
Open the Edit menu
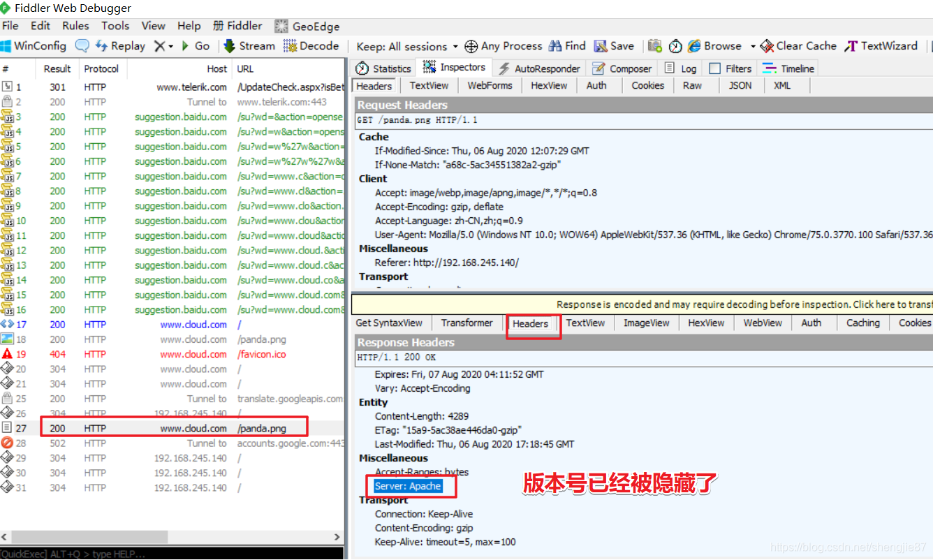41,26
